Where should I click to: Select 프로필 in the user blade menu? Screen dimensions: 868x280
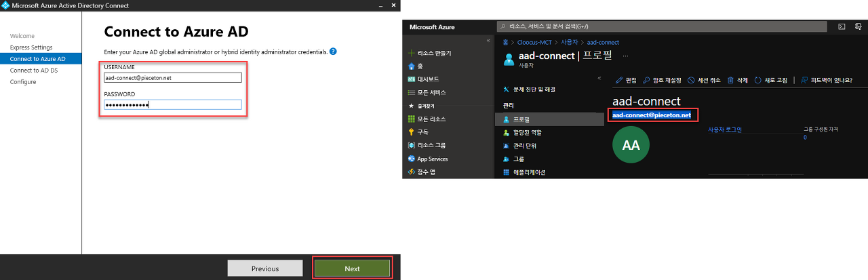(549, 119)
